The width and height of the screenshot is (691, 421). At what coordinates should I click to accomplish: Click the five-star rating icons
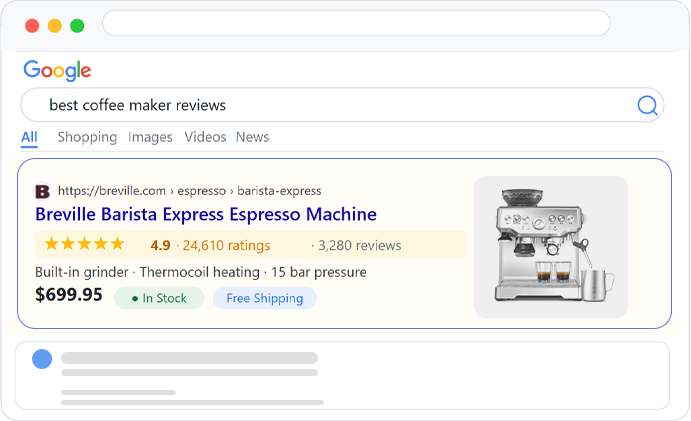pyautogui.click(x=84, y=244)
